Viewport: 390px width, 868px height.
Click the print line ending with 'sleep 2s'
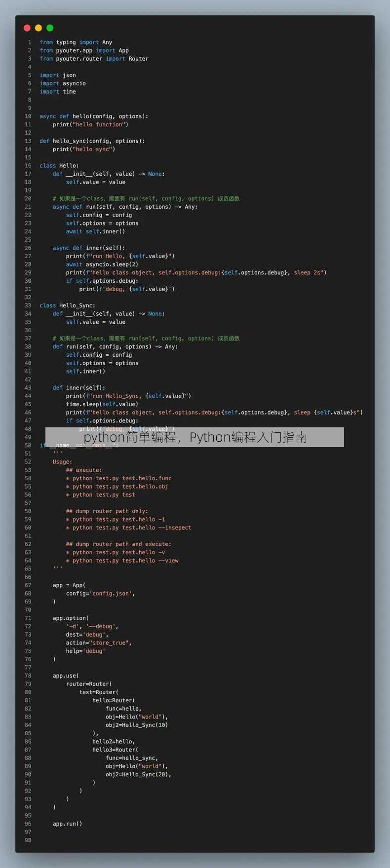click(196, 272)
